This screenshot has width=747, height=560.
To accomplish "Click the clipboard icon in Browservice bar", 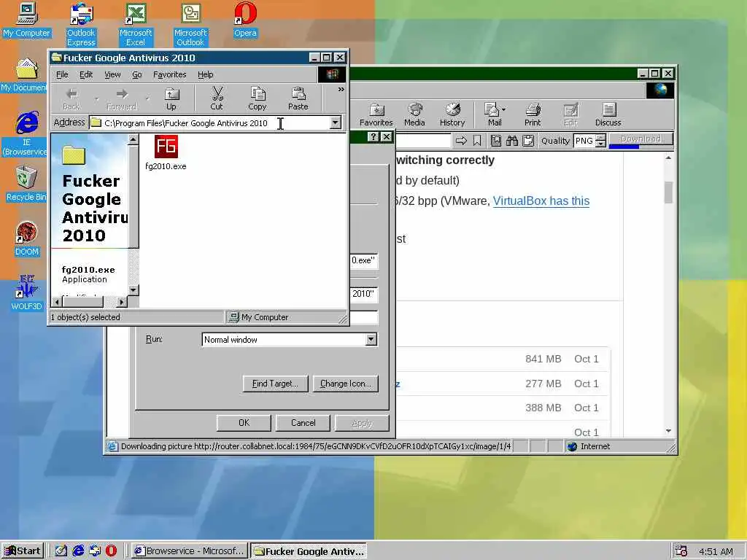I will tap(528, 141).
